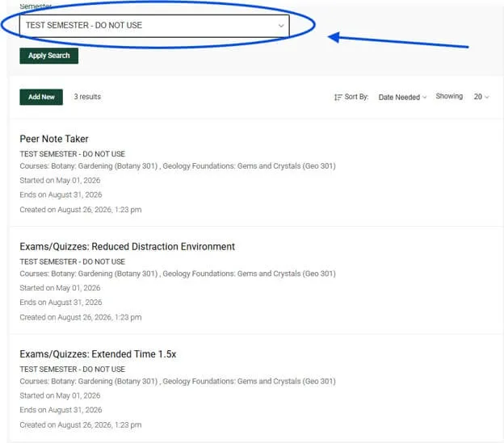This screenshot has height=443, width=504.
Task: Click Created on line under Extended Time 1.5x
Action: click(81, 424)
